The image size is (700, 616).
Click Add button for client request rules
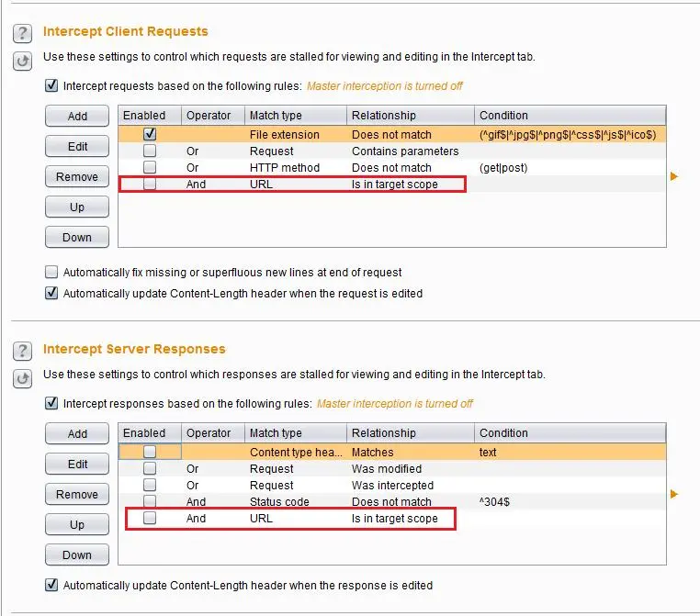77,116
